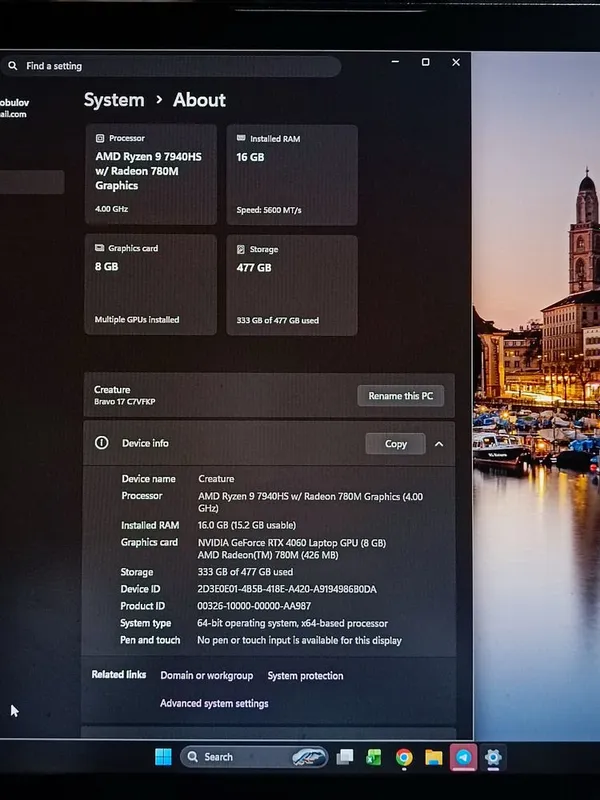Switch to Telegram in taskbar
Image resolution: width=600 pixels, height=800 pixels.
click(463, 757)
